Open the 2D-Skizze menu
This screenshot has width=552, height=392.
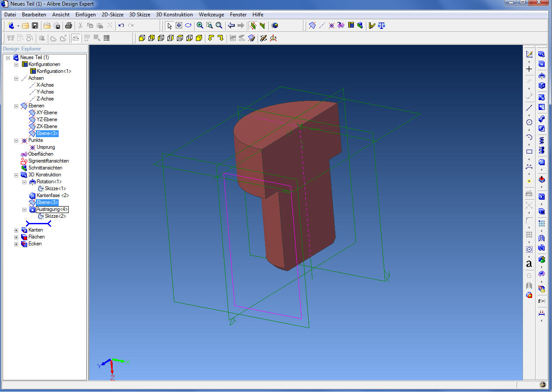tap(113, 15)
